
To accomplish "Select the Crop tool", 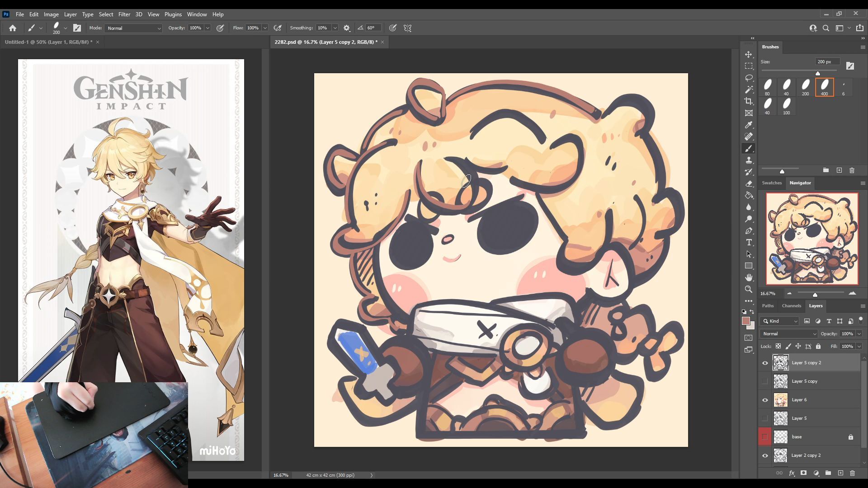I will [749, 101].
